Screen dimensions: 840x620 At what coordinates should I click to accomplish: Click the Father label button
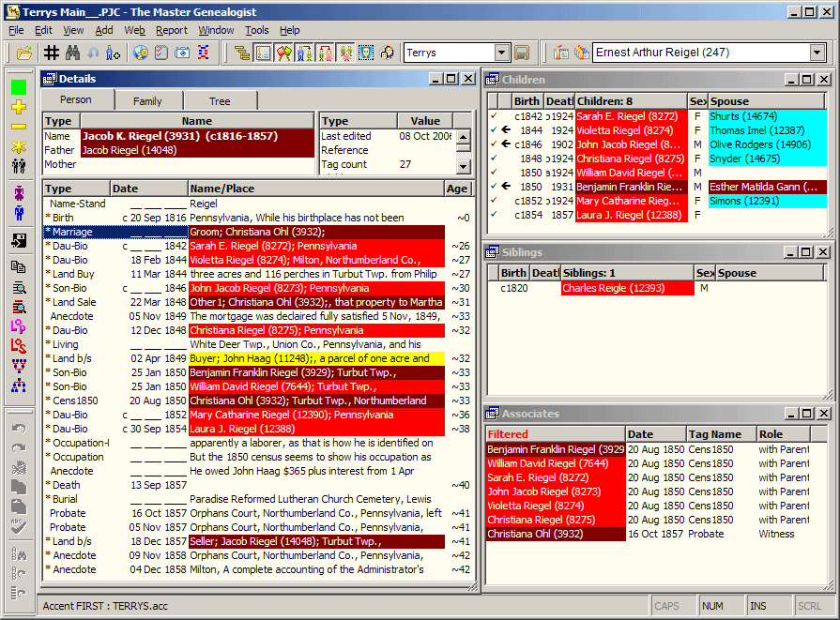point(59,150)
